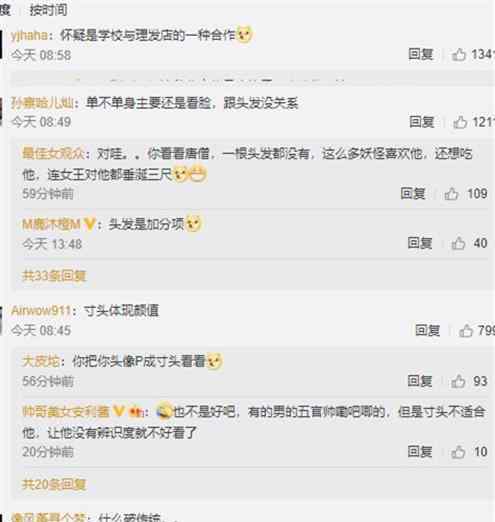Open 大皮地's profile link

(x=41, y=361)
